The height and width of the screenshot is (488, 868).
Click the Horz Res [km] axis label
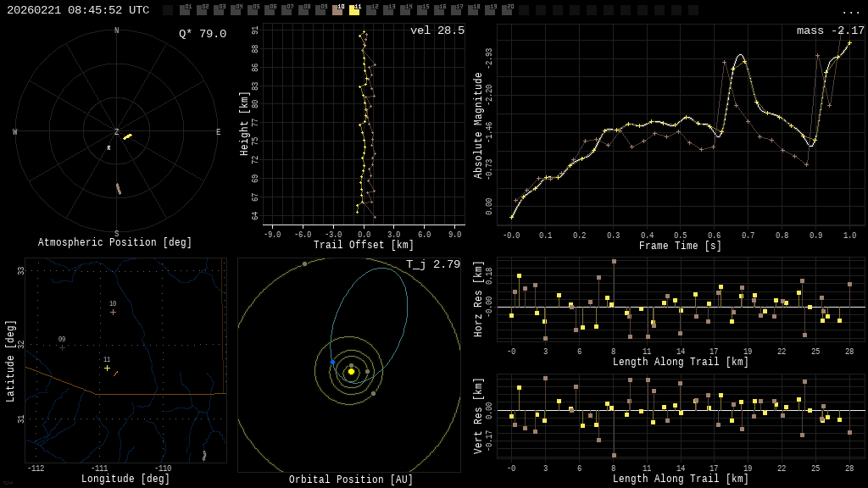click(478, 299)
